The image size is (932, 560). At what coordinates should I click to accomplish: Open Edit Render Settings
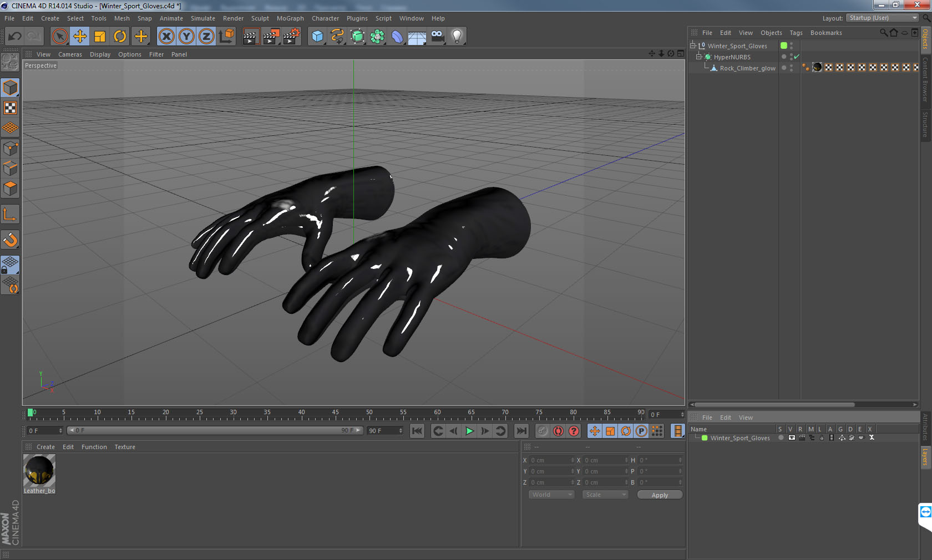(x=292, y=37)
